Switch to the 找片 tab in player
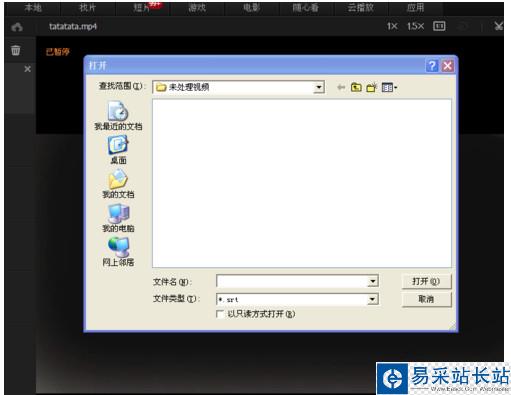 [x=87, y=8]
